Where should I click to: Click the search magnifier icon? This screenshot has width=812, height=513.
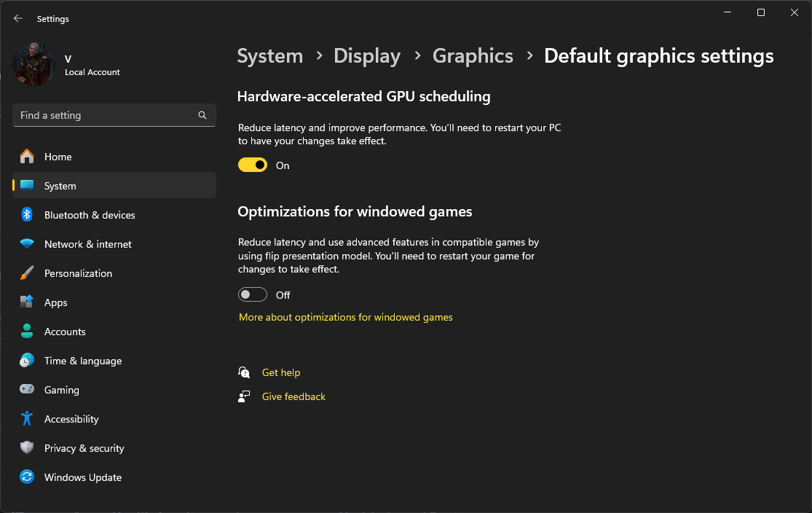click(x=202, y=115)
